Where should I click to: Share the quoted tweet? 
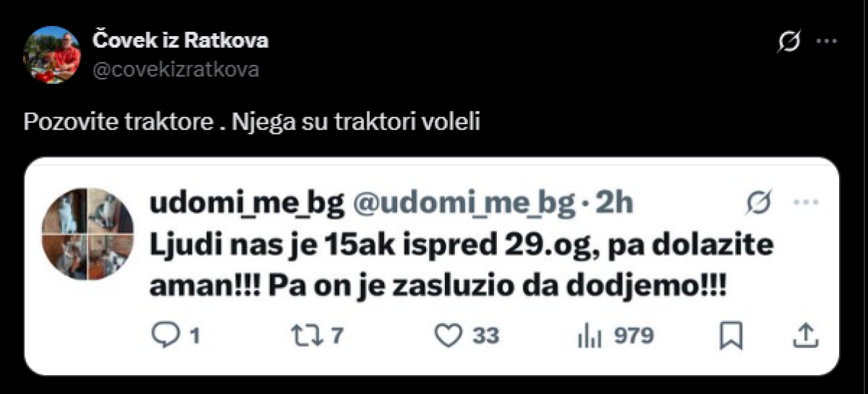click(806, 335)
